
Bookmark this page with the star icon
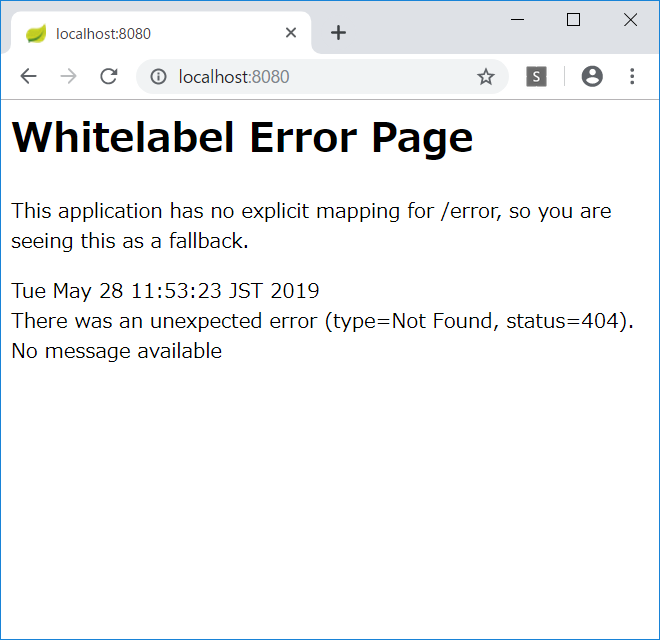coord(486,77)
